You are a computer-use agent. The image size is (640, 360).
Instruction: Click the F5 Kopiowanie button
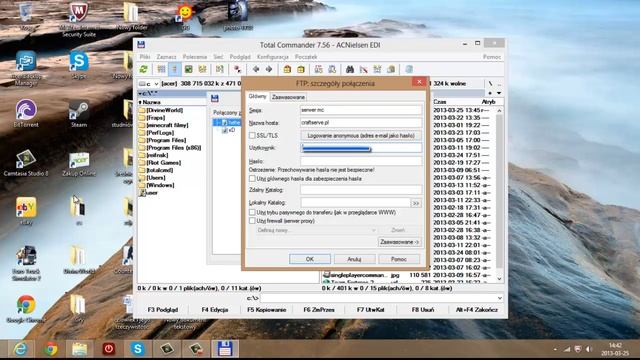[267, 310]
